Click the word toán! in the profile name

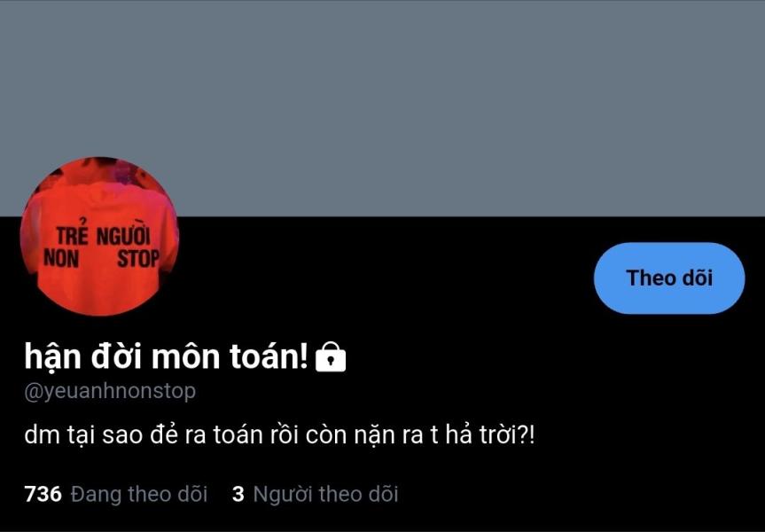[x=269, y=356]
